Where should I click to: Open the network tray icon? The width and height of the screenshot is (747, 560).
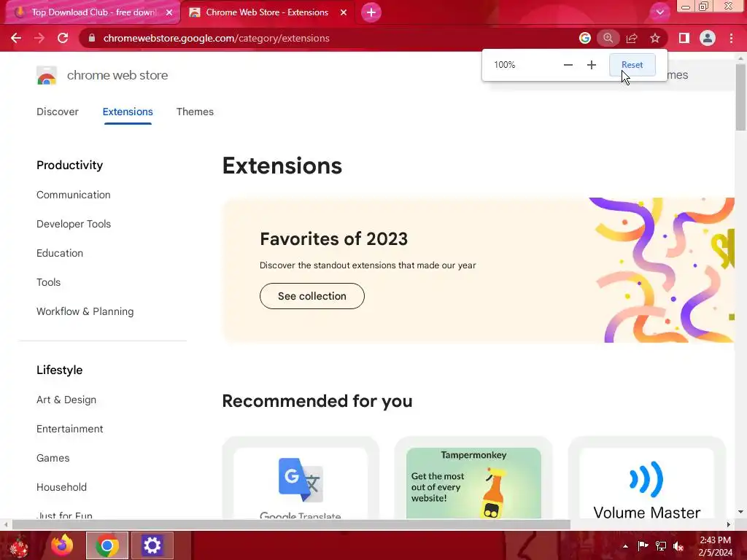point(661,546)
